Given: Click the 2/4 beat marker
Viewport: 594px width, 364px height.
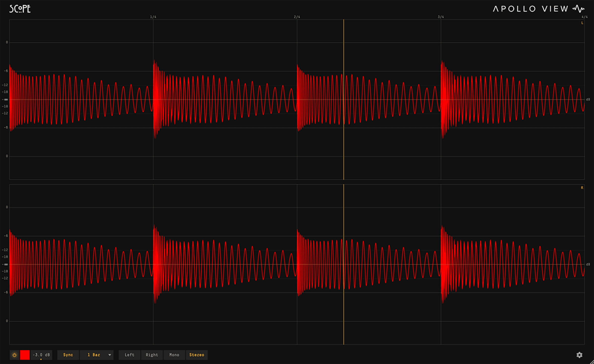Looking at the screenshot, I should 297,17.
